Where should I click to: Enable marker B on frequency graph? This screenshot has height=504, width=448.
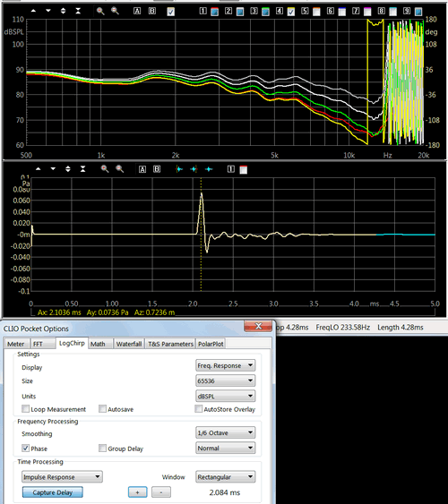151,11
